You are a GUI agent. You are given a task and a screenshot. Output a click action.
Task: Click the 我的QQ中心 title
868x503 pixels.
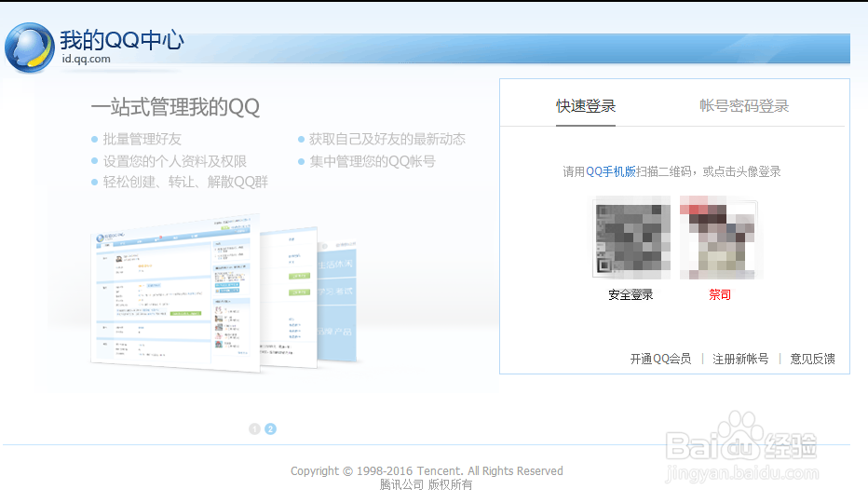pyautogui.click(x=122, y=40)
